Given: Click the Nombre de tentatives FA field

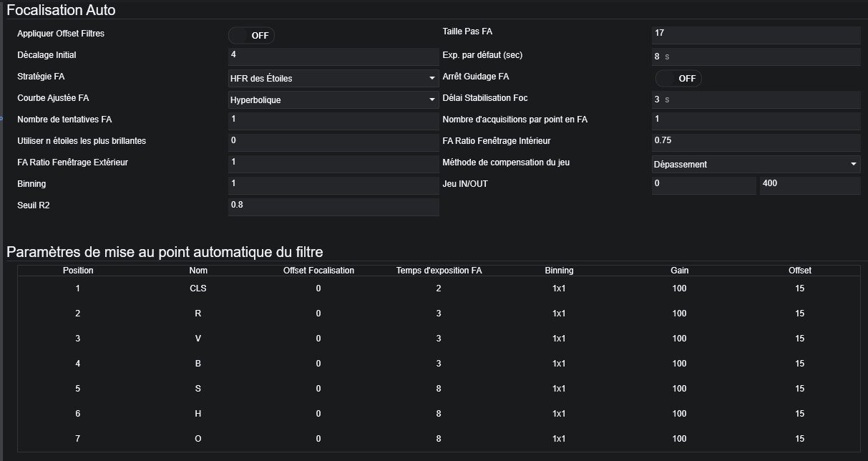Looking at the screenshot, I should pos(333,121).
